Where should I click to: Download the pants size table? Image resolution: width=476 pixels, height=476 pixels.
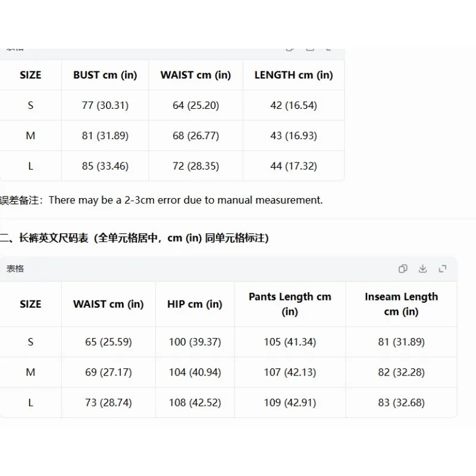coord(422,269)
